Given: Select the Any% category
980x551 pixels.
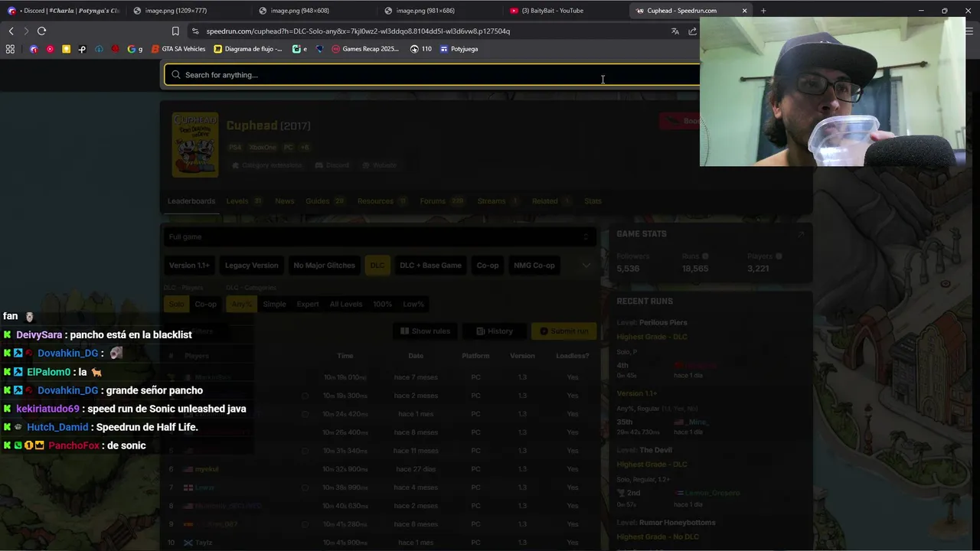Looking at the screenshot, I should click(x=241, y=304).
